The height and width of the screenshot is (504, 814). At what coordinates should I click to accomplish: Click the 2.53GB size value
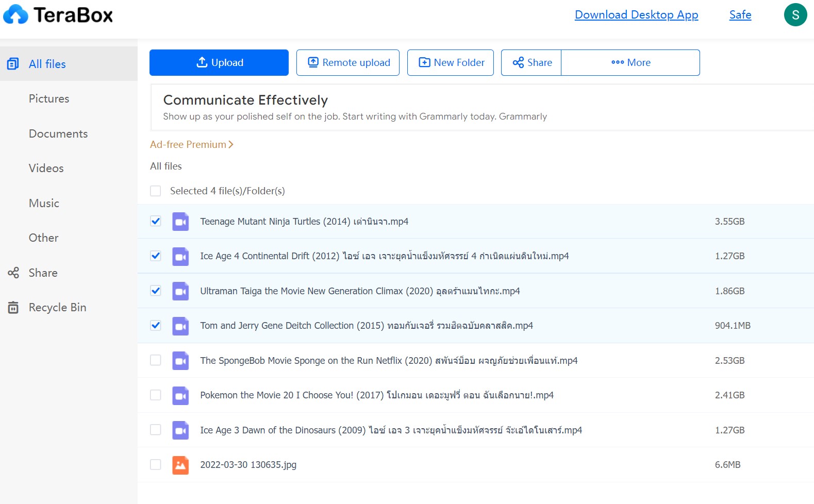[729, 361]
